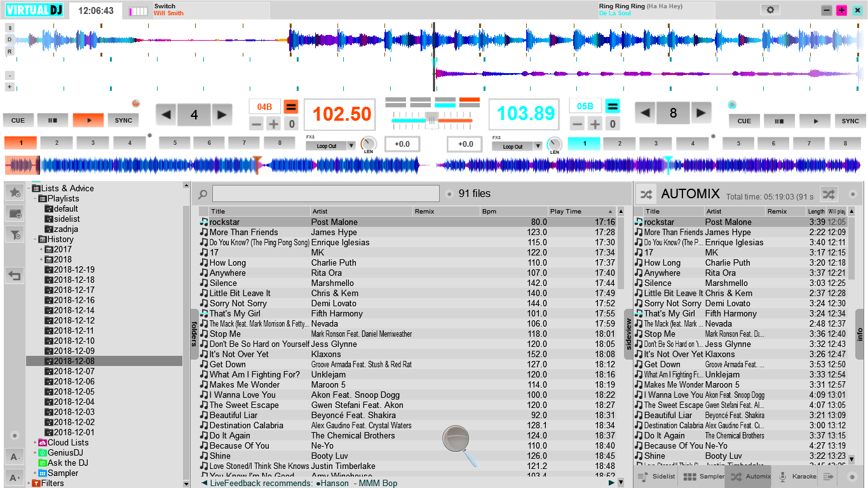This screenshot has height=488, width=868.
Task: Toggle the vertical info panel tab
Action: pyautogui.click(x=860, y=334)
